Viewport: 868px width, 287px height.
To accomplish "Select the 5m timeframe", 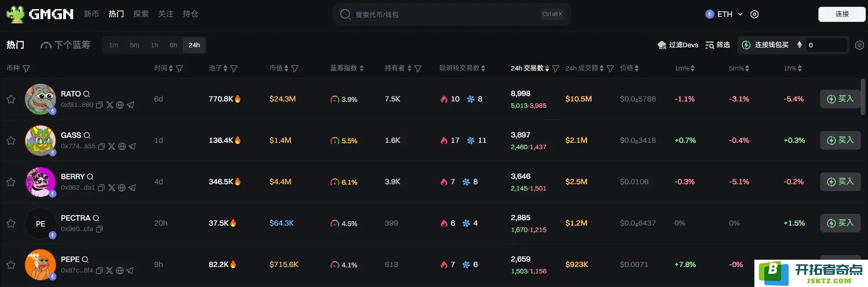I will pos(135,45).
